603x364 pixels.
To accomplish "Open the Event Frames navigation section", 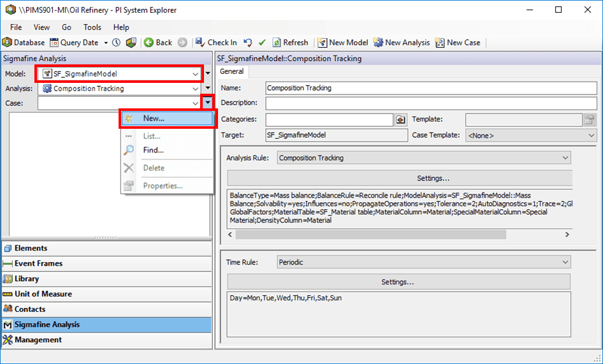I will click(x=106, y=263).
